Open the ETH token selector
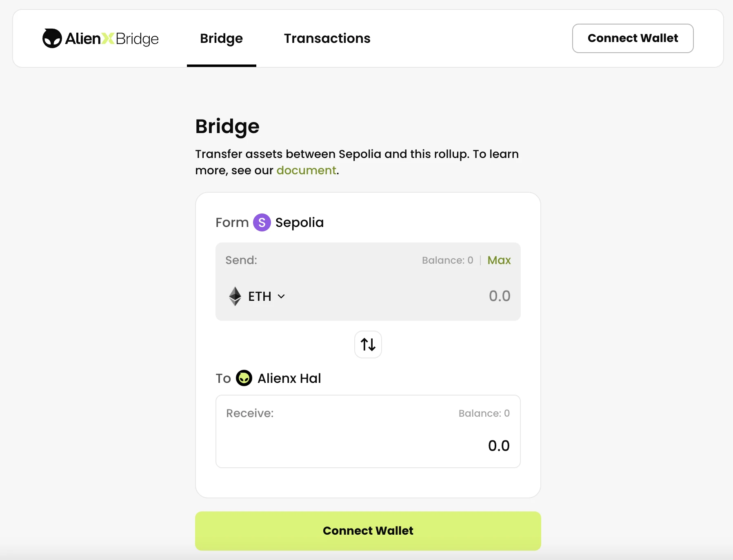The image size is (733, 560). pyautogui.click(x=260, y=296)
